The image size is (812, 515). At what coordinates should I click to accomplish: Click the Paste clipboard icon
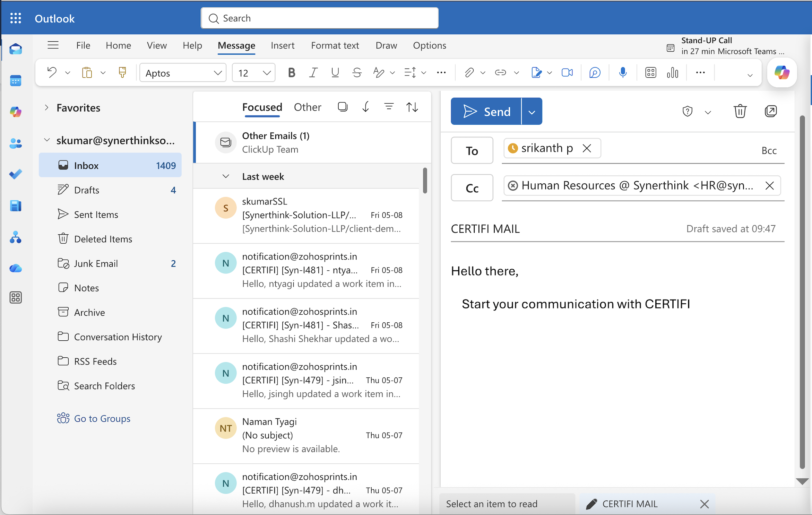click(x=87, y=72)
